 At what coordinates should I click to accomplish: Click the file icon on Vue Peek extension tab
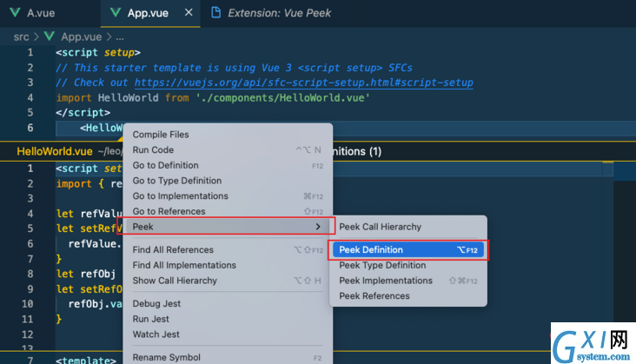[x=216, y=12]
